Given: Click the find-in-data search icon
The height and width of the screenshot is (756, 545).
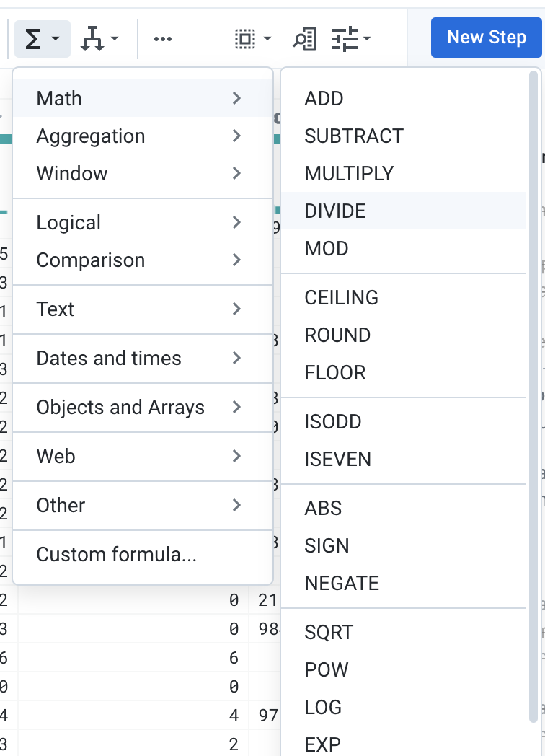Looking at the screenshot, I should pos(303,38).
